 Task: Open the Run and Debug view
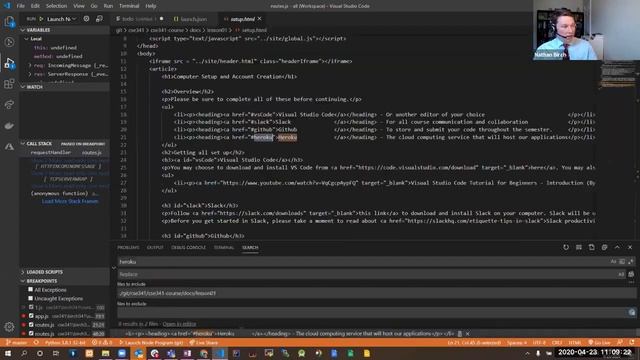click(9, 63)
